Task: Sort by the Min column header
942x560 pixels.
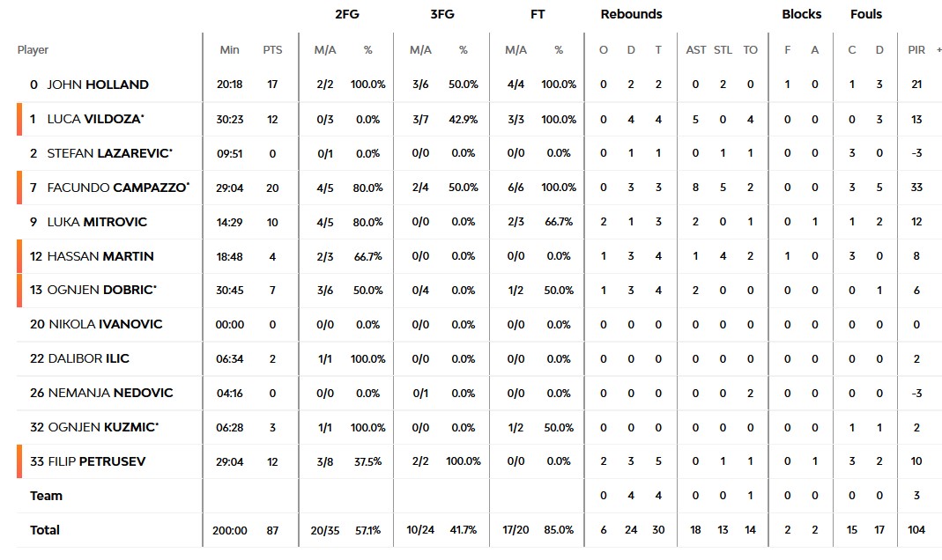Action: pyautogui.click(x=229, y=50)
